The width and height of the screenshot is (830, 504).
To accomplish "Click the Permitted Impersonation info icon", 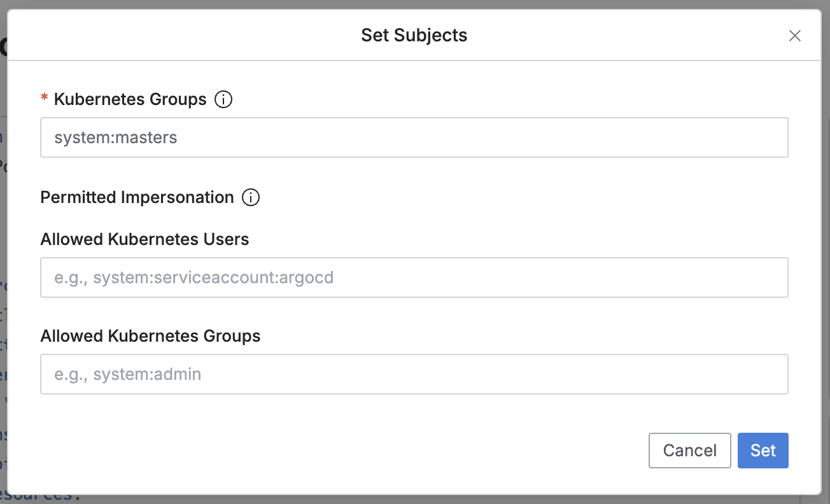I will click(x=251, y=197).
